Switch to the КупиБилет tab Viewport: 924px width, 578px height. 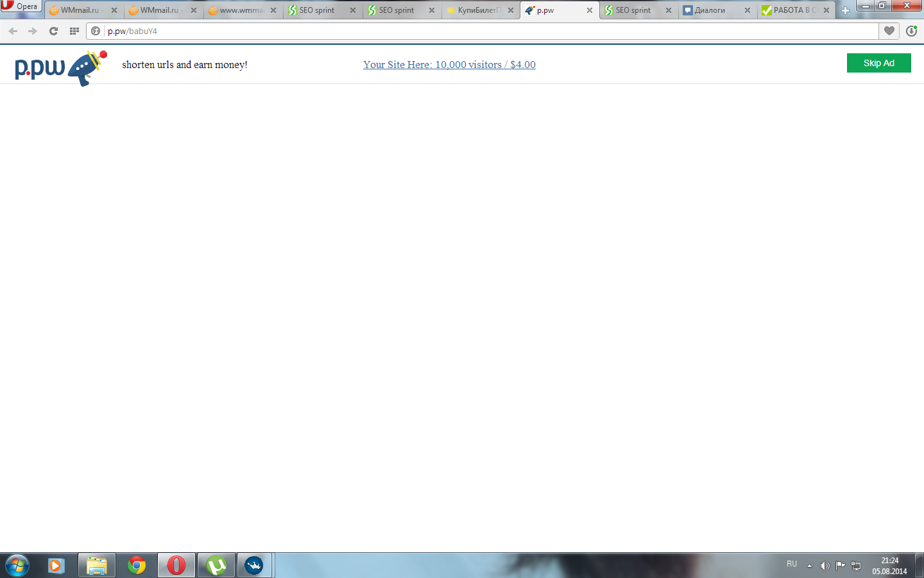pos(480,10)
